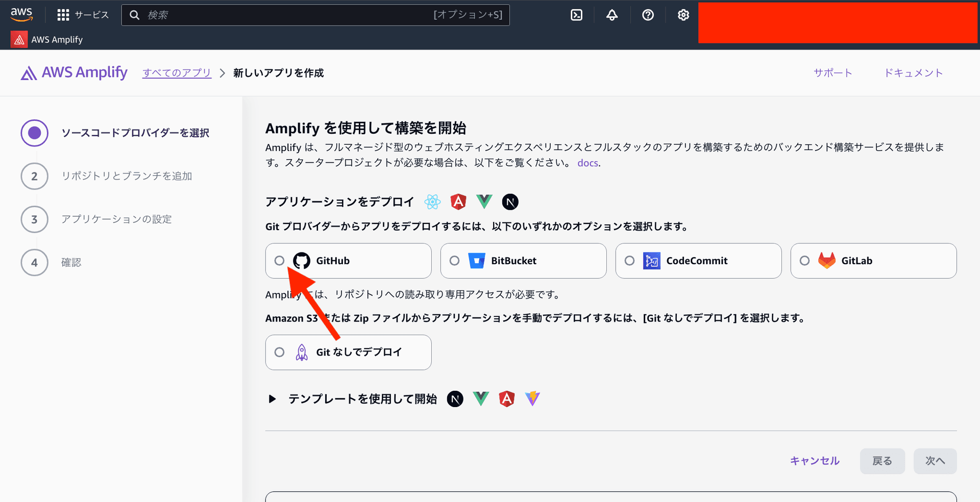Click the AWS Amplify red service icon
This screenshot has width=980, height=502.
pyautogui.click(x=19, y=40)
